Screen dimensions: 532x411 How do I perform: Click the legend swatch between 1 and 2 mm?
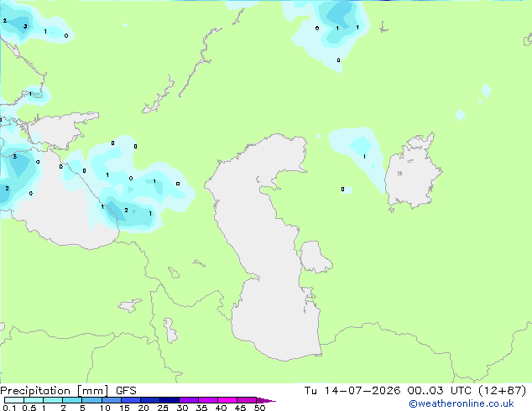tap(53, 400)
